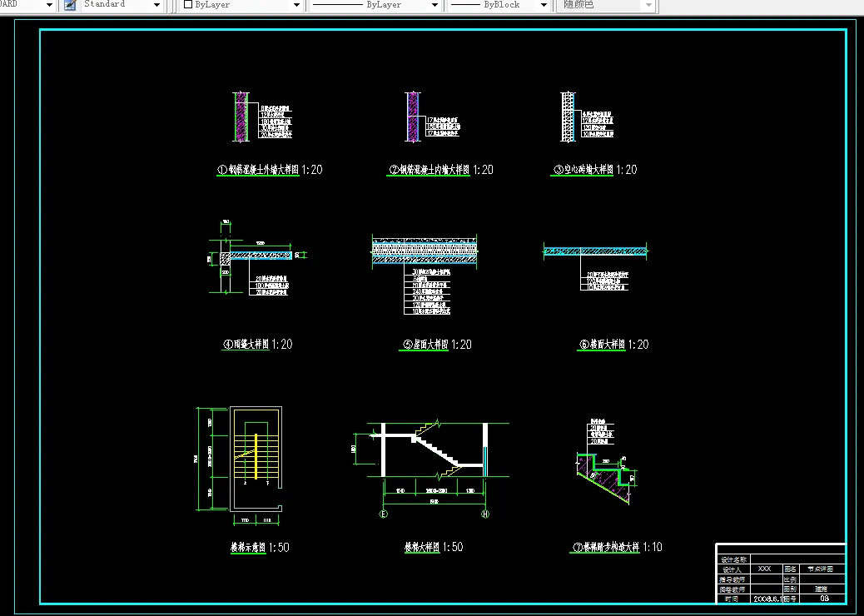Screen dimensions: 864x616
Task: Click the 设计名称 cell in title block
Action: click(x=733, y=559)
